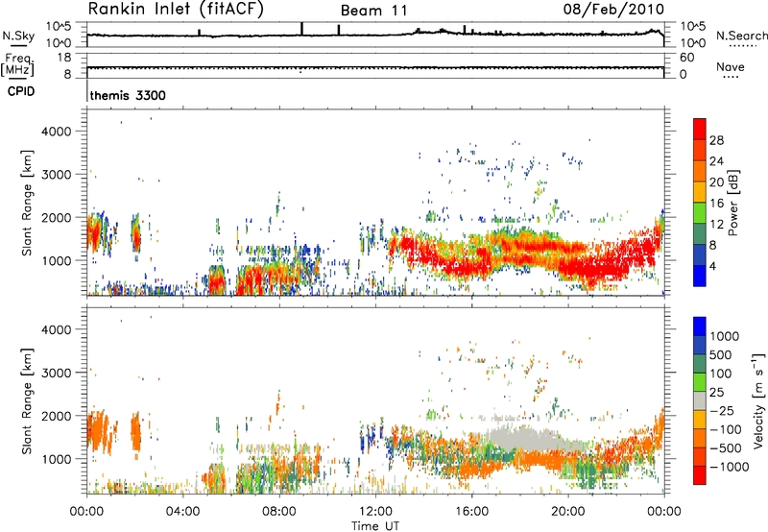Click the '20:00' time tick label
Image resolution: width=768 pixels, height=532 pixels.
[x=568, y=512]
